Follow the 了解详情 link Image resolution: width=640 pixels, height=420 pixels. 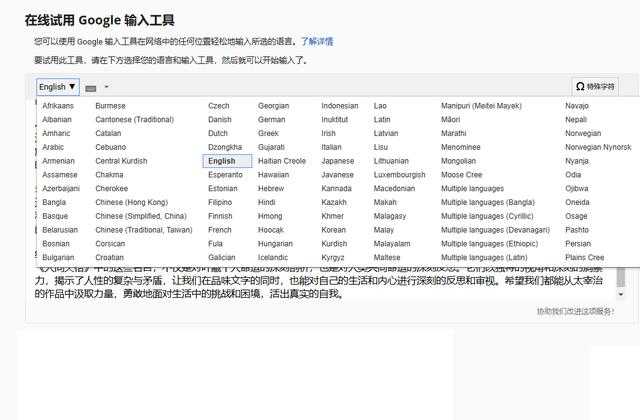[x=317, y=41]
